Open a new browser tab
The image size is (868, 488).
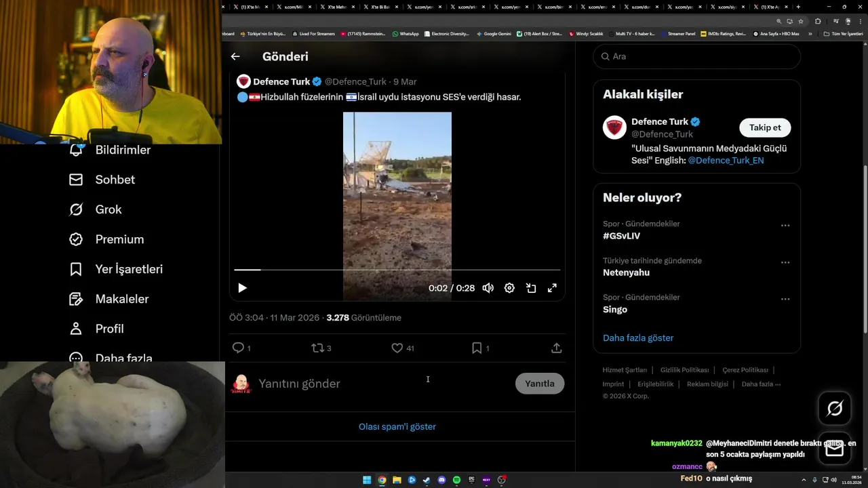coord(798,7)
